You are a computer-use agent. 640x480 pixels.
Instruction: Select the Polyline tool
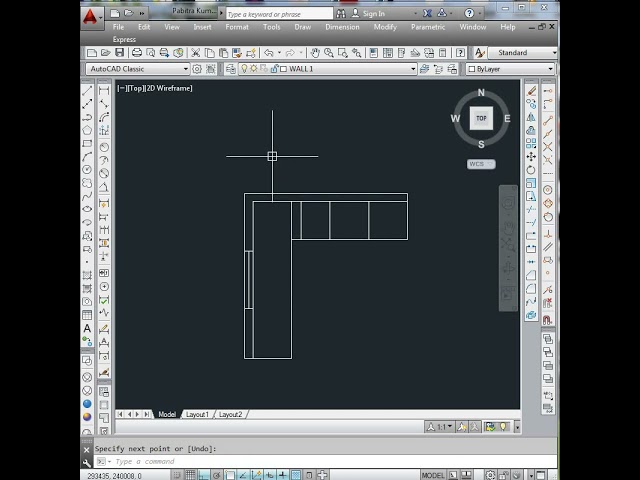pyautogui.click(x=87, y=118)
